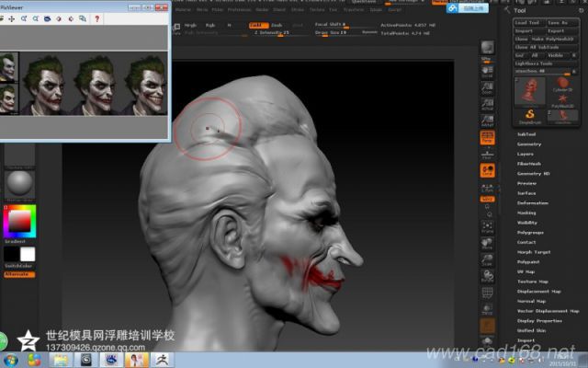Click Make PolyMesh3D button

[554, 39]
